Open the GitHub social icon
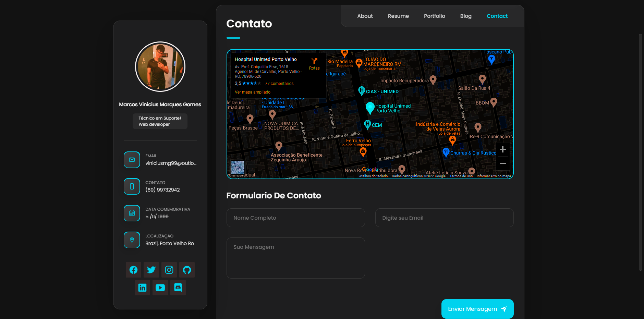 click(x=187, y=270)
